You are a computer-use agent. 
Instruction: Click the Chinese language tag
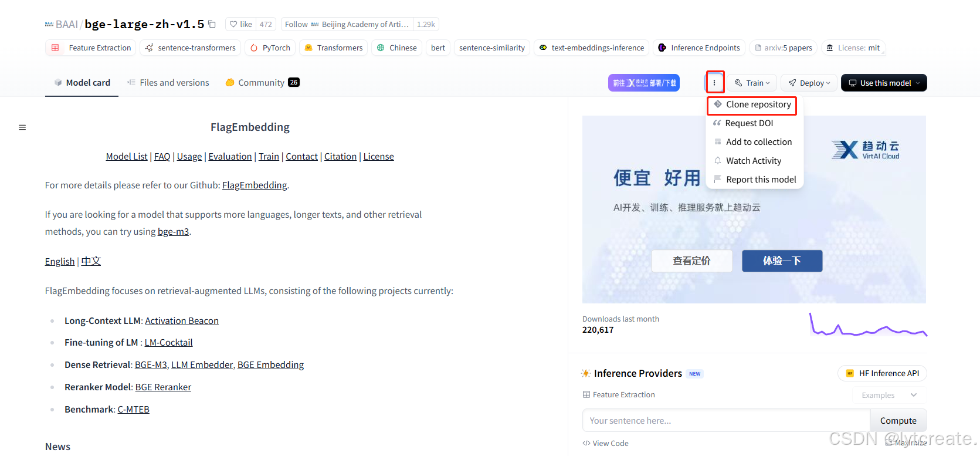[x=396, y=48]
